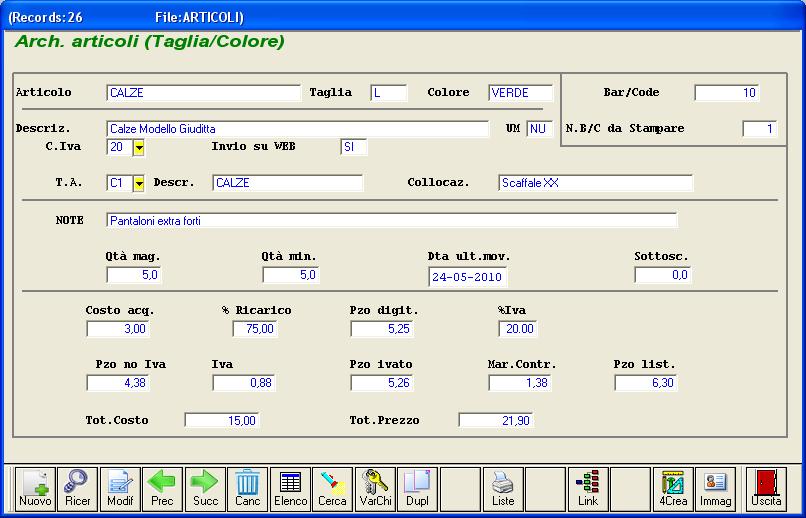
Task: Click the Pzo list. field 6,30
Action: pyautogui.click(x=646, y=383)
